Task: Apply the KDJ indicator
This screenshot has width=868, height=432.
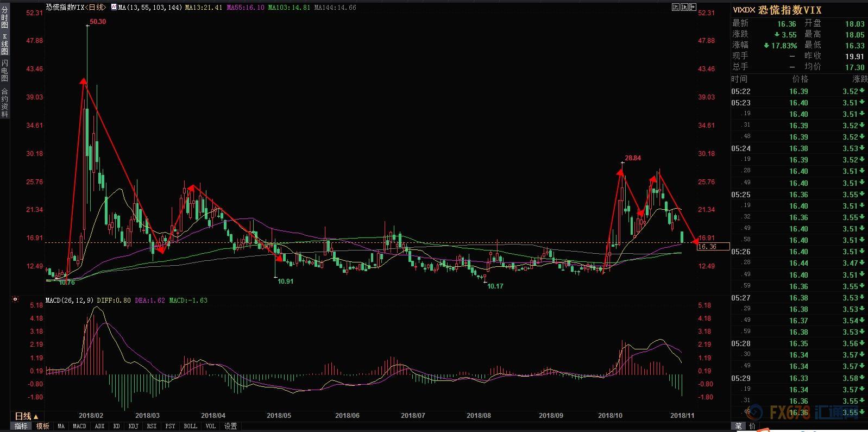Action: [x=133, y=426]
